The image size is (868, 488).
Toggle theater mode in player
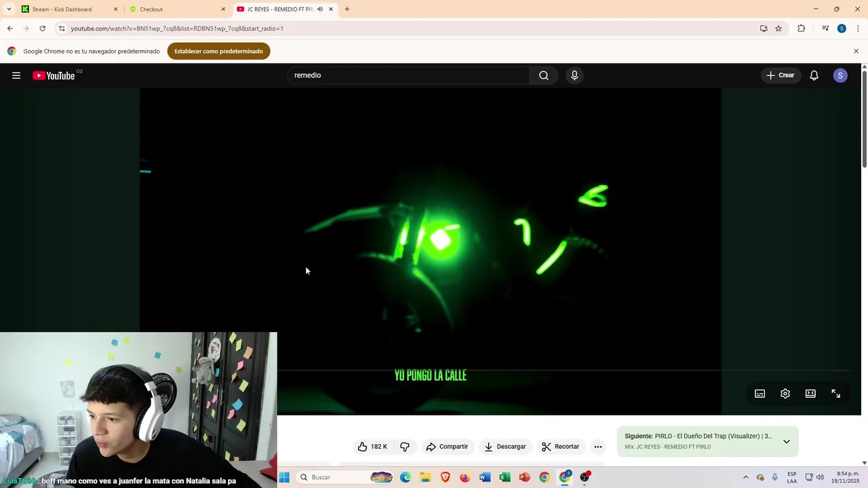[x=810, y=394]
